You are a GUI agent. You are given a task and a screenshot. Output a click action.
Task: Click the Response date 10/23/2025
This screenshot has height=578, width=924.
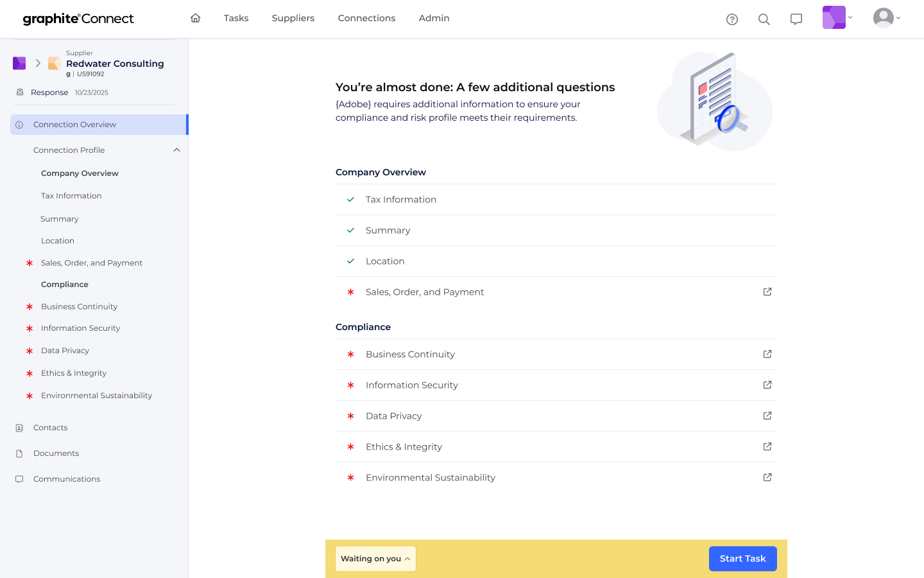pos(92,92)
